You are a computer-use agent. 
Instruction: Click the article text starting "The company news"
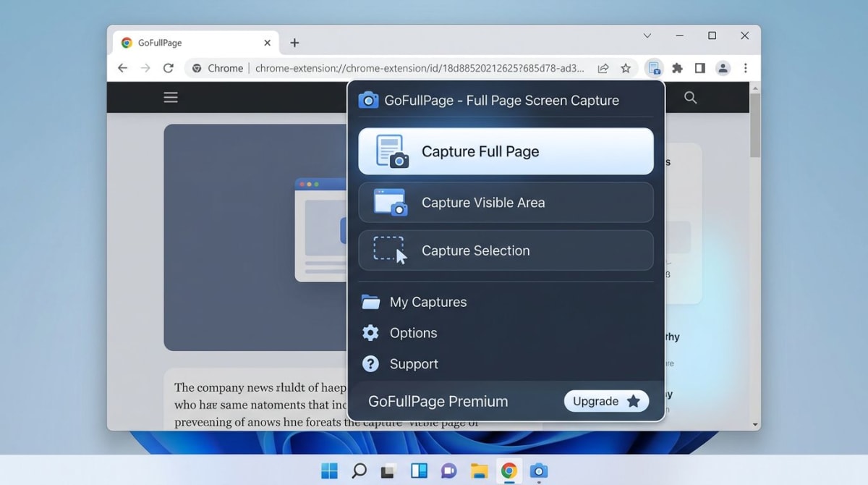pos(260,405)
